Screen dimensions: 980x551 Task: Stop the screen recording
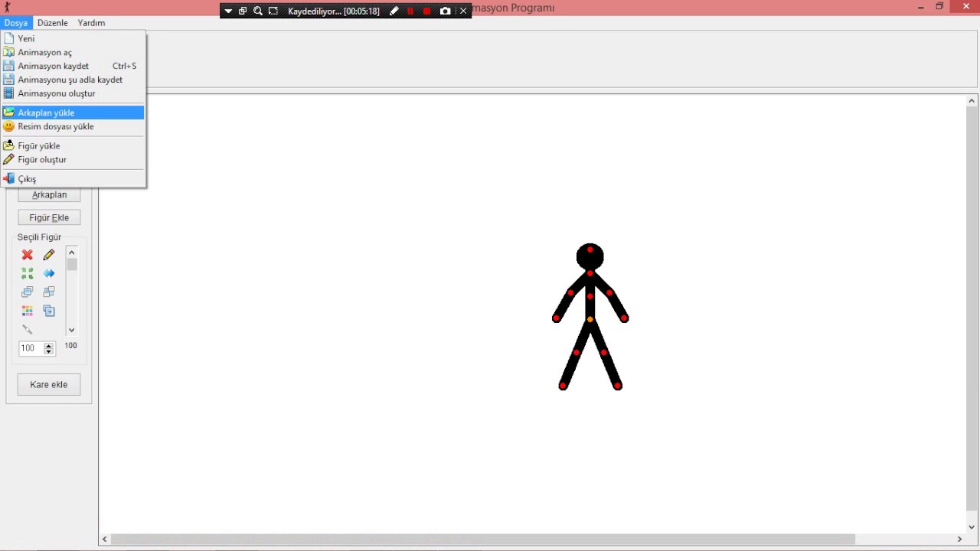click(427, 11)
